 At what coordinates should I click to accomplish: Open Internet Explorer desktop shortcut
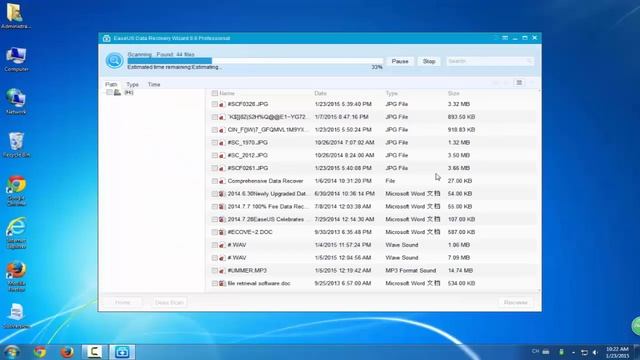[16, 233]
